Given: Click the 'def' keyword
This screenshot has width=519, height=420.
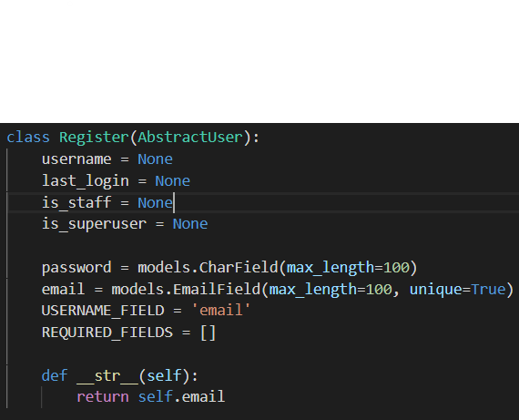Looking at the screenshot, I should point(55,375).
